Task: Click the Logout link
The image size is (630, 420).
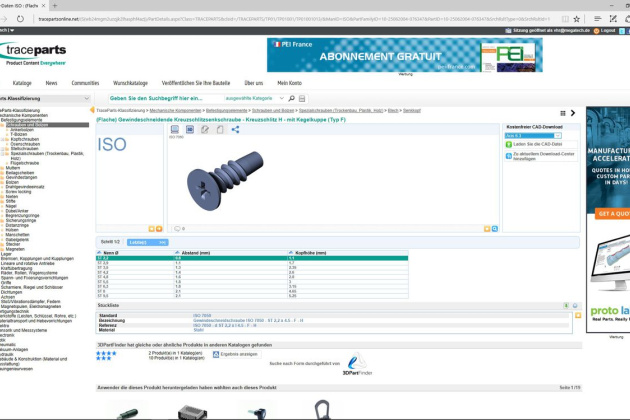Action: (x=607, y=31)
